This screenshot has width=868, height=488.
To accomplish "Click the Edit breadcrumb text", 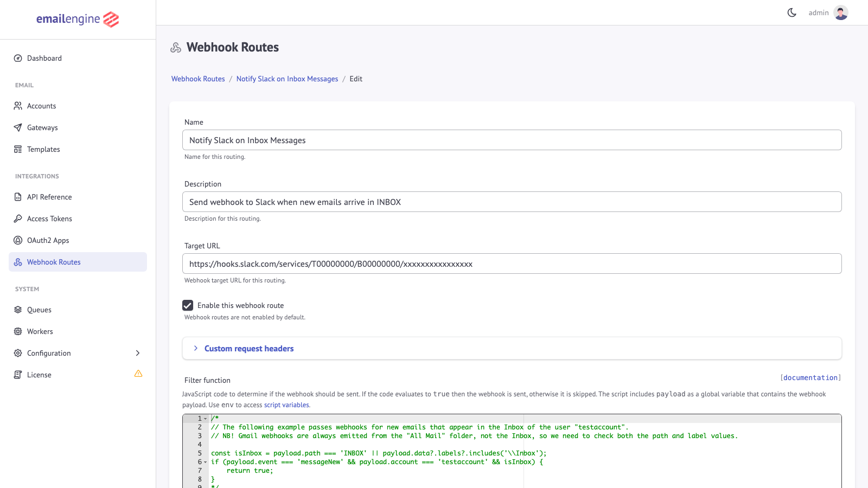I will [x=356, y=79].
